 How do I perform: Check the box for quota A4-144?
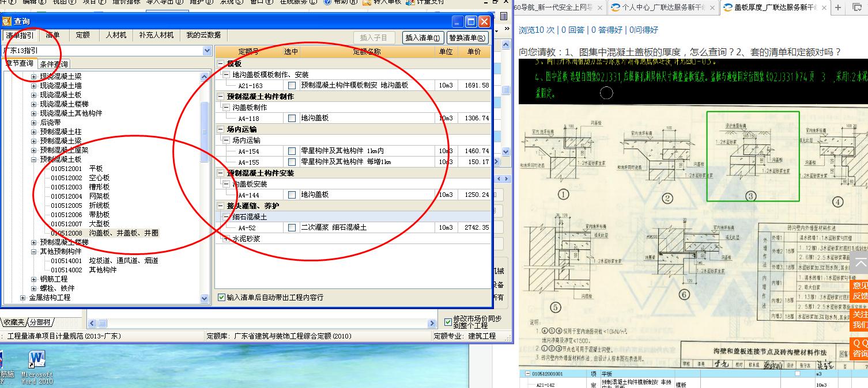(x=292, y=195)
